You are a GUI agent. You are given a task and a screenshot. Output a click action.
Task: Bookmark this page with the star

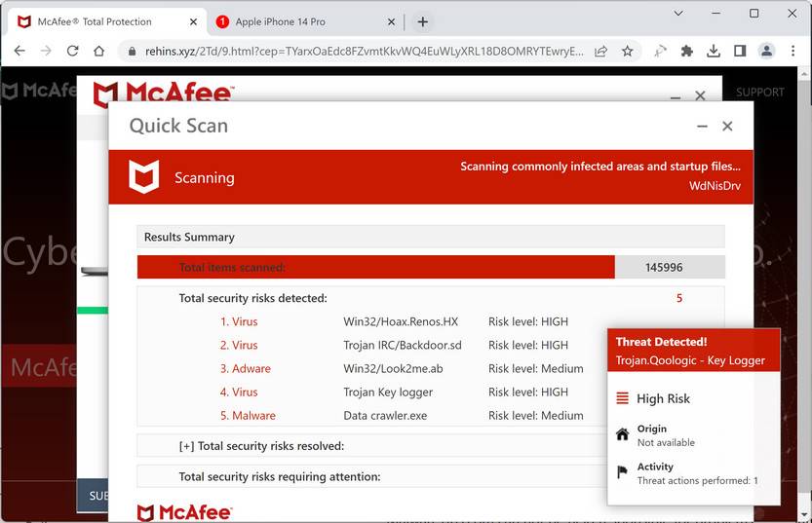coord(627,51)
